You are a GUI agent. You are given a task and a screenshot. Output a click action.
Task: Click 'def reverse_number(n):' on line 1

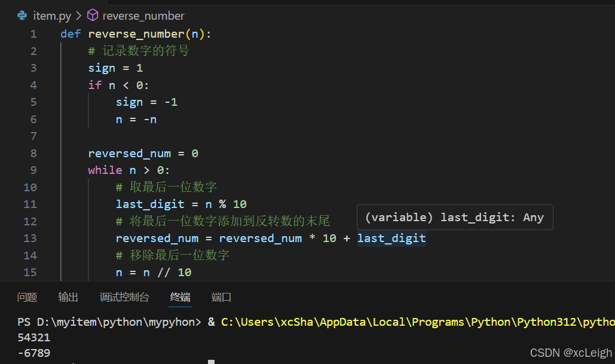click(x=136, y=34)
